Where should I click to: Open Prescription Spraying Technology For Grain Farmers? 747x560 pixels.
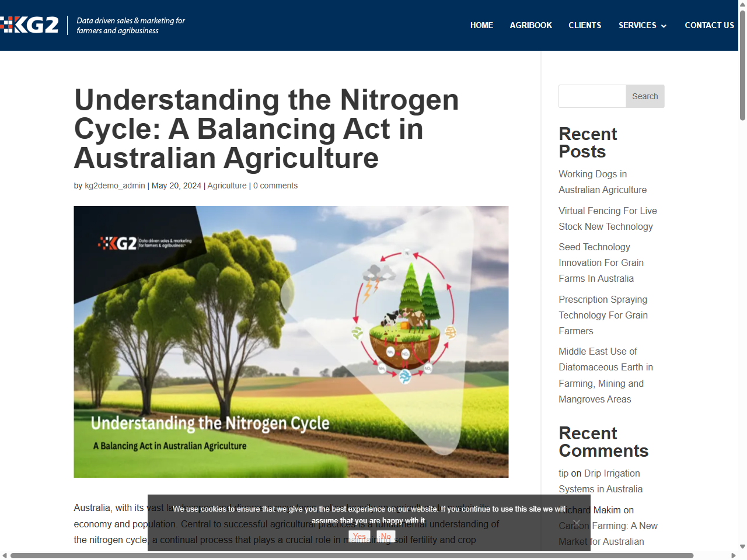(x=603, y=315)
